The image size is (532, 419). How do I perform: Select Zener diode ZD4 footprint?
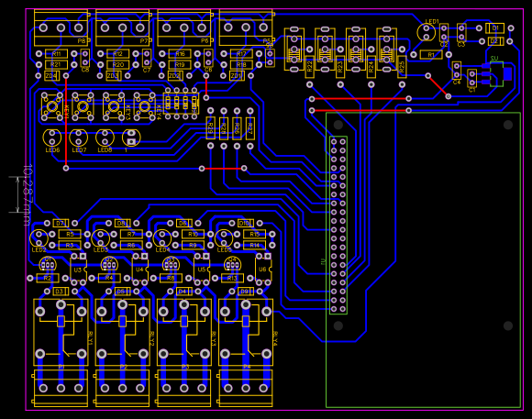coord(52,76)
